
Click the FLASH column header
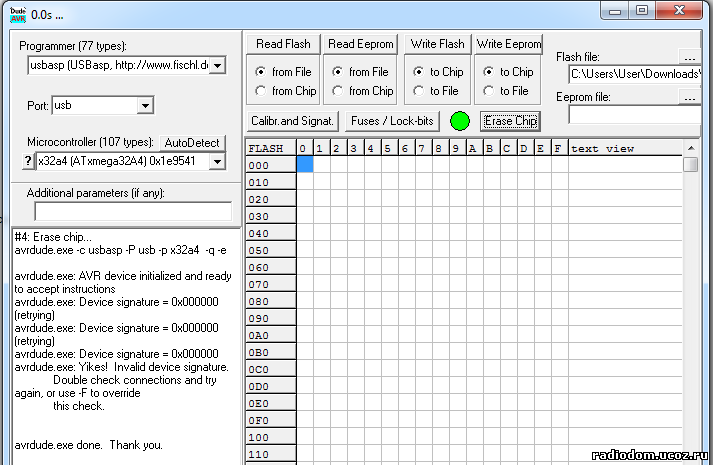pos(271,148)
